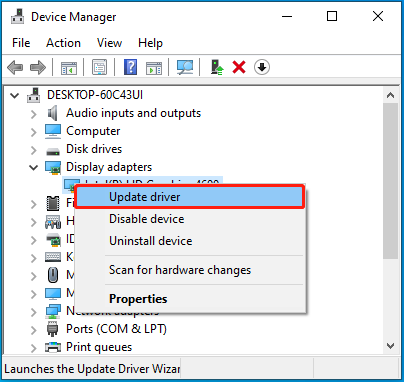Screen dimensions: 404x382
Task: Open the Properties sheet toolbar icon
Action: [99, 67]
